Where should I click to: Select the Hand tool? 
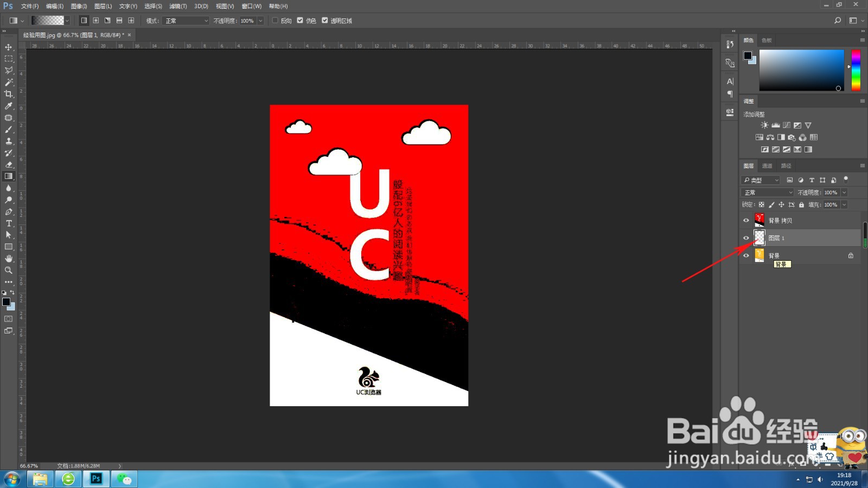pos(9,259)
